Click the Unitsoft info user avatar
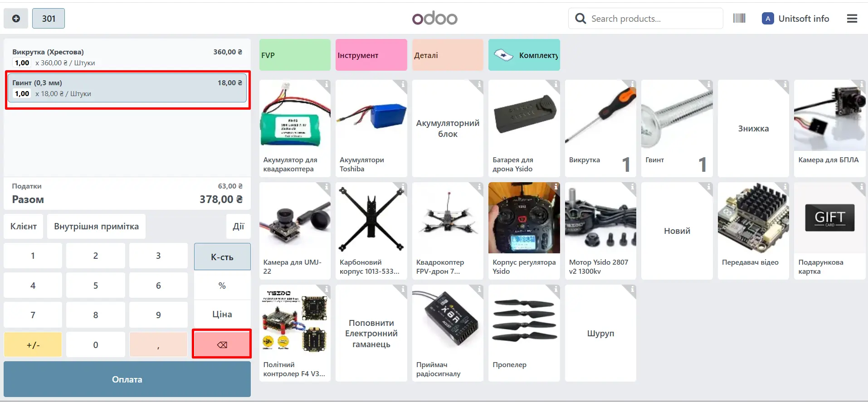The image size is (868, 402). tap(768, 19)
